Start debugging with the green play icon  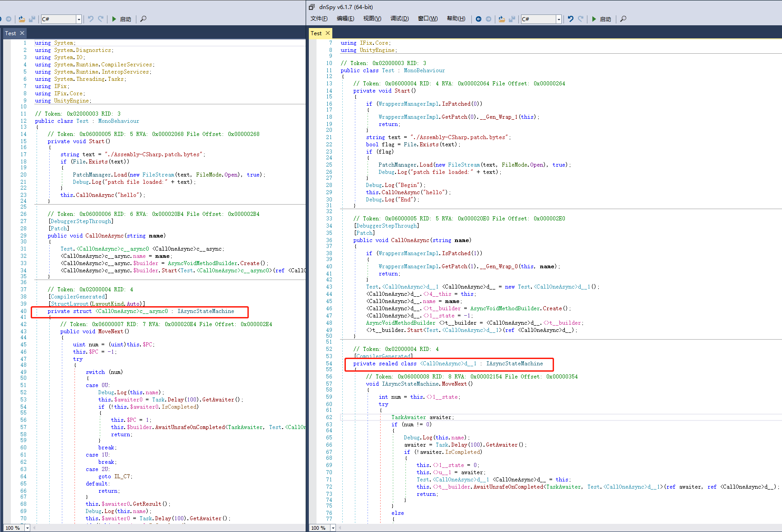point(595,19)
